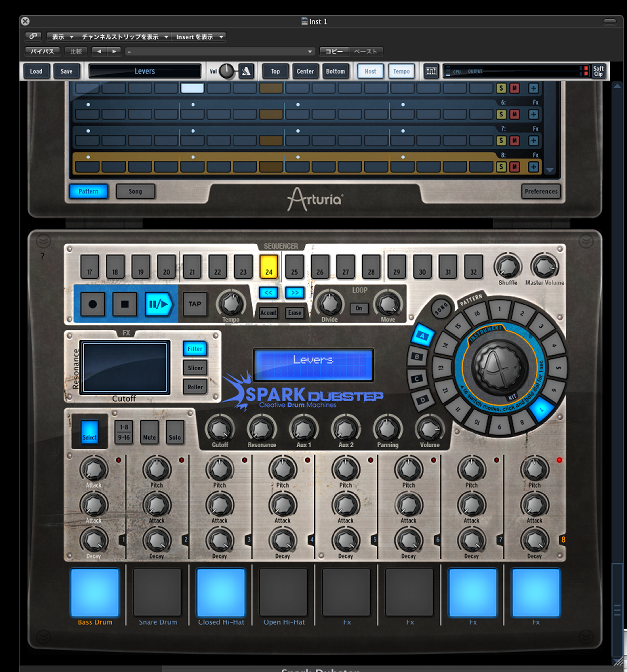
Task: Collapse panel with top-right chevron circle
Action: pos(586,241)
